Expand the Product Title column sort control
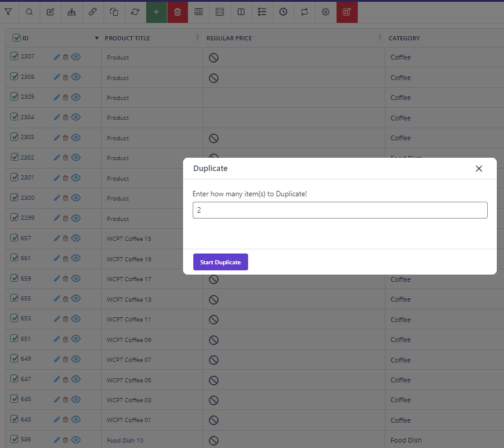504x448 pixels. click(196, 37)
